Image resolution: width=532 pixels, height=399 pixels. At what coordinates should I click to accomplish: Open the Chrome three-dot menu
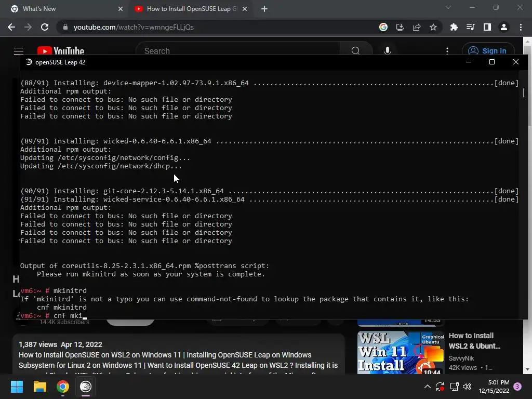pos(521,27)
